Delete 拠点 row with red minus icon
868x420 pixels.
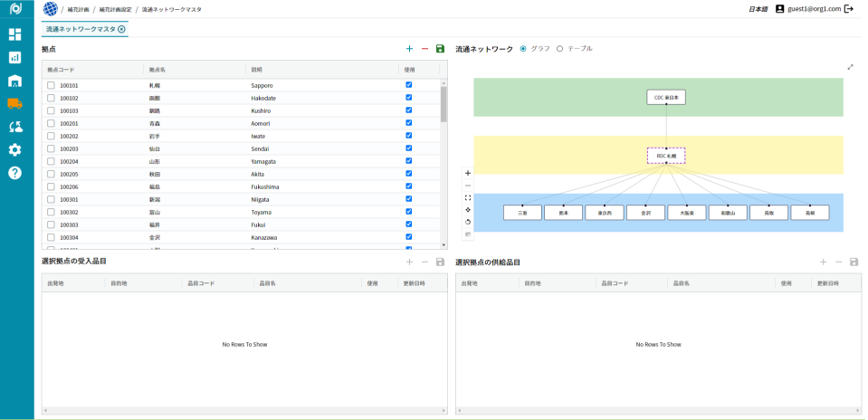point(424,49)
